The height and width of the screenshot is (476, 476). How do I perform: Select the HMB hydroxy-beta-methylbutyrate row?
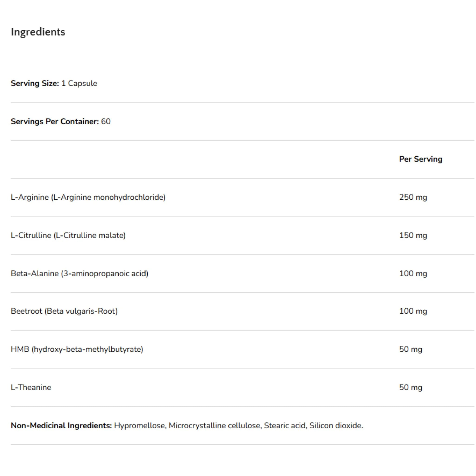(242, 349)
